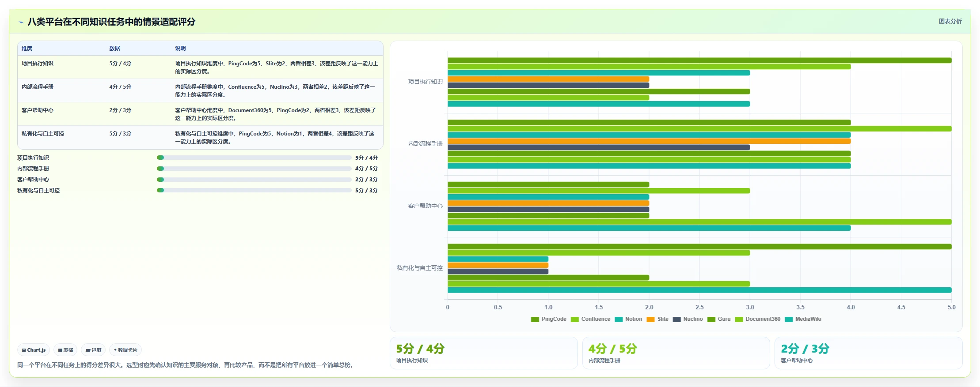Screen dimensions: 980x387
Task: Click the 5分 / 3分 value beside 私有化与自主可控 progress
Action: pos(366,191)
